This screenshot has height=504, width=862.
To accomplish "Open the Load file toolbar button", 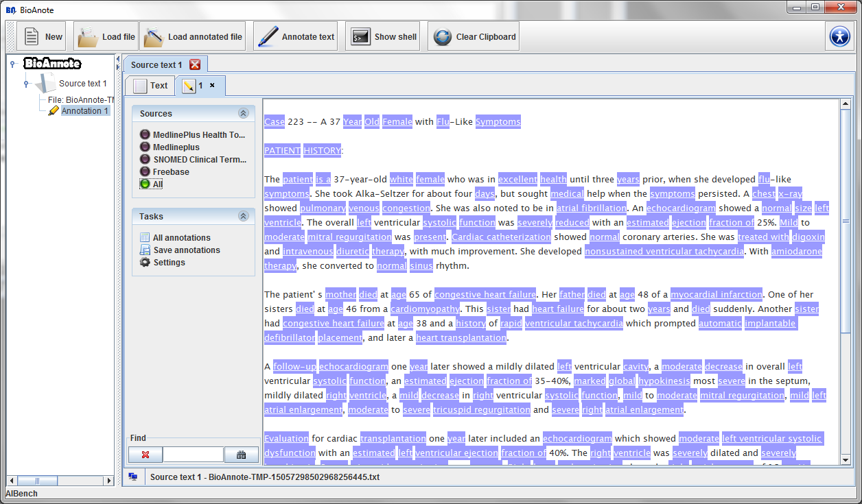I will tap(106, 36).
